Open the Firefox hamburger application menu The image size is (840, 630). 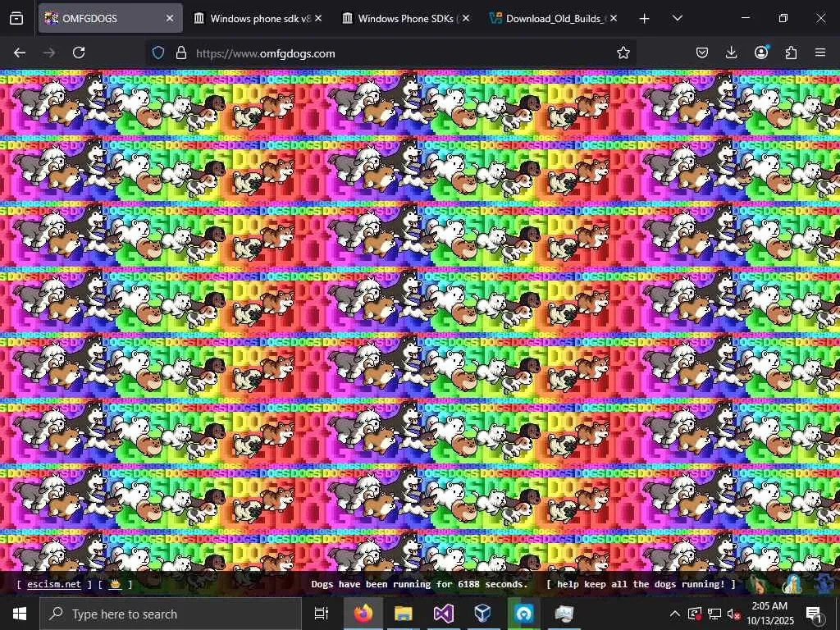[820, 52]
